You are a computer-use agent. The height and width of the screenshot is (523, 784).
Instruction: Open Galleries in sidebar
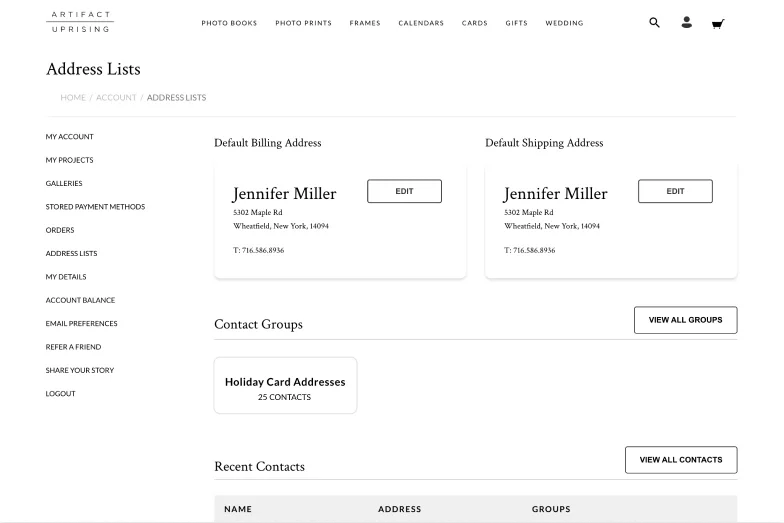pyautogui.click(x=64, y=184)
